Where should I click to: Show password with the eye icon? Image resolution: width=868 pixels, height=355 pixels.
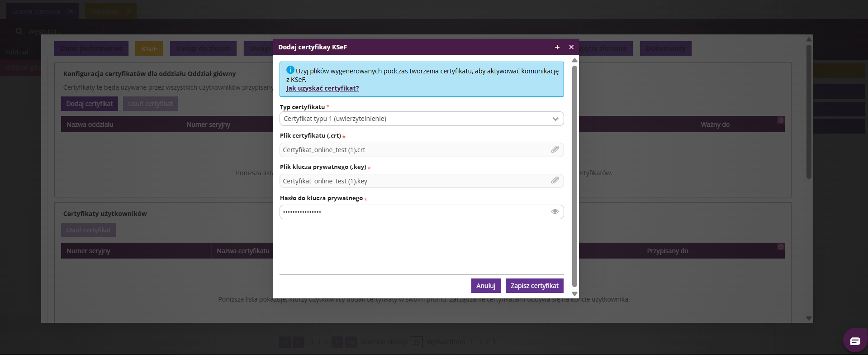pos(555,211)
